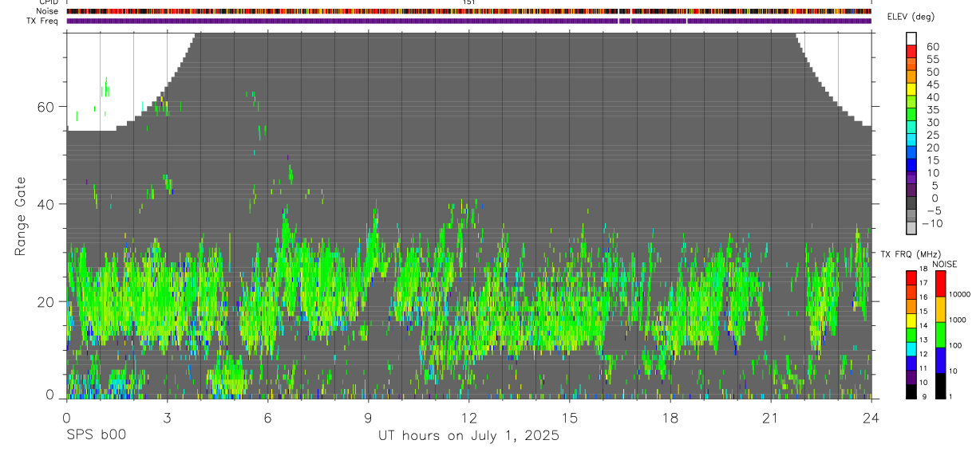Select the red 10000 noise level swatch
Screen dimensions: 980x452
click(940, 283)
